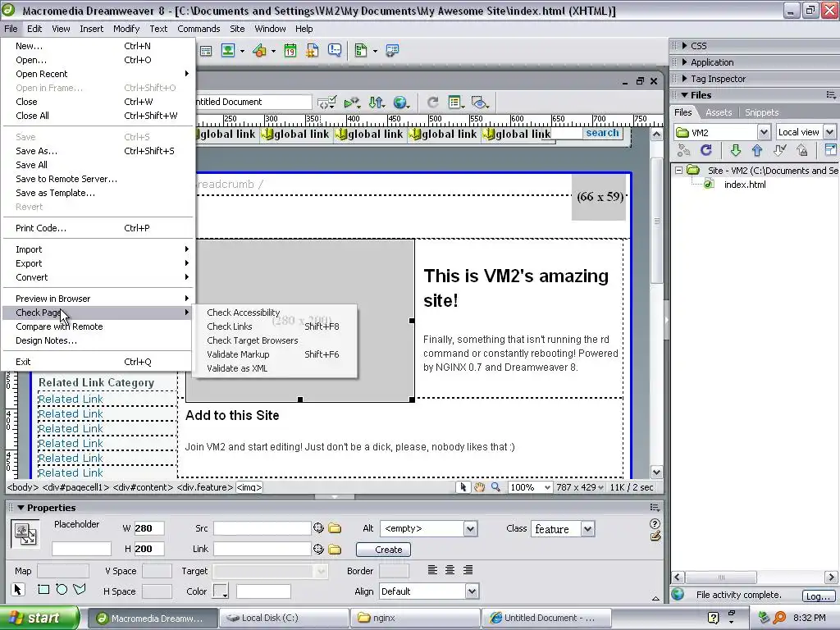The height and width of the screenshot is (630, 840).
Task: Open the Properties help question icon
Action: (655, 524)
